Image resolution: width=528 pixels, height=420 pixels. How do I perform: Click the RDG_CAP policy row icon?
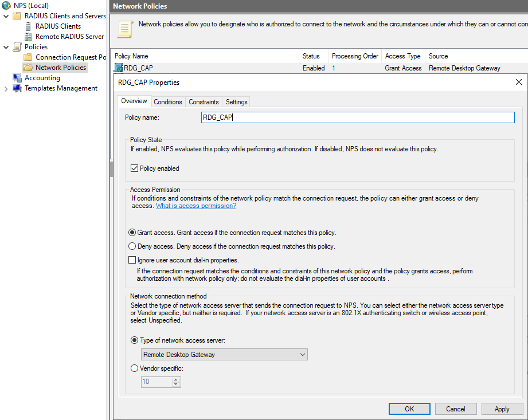(x=118, y=68)
